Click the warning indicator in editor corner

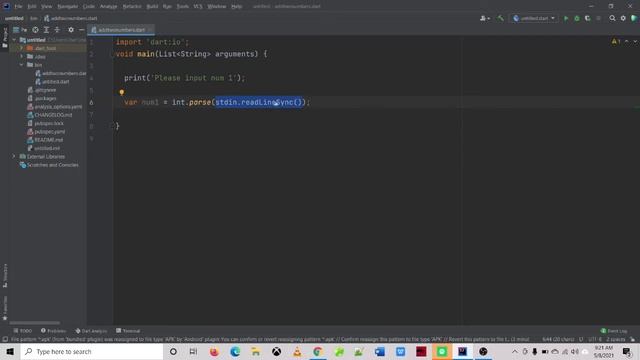pyautogui.click(x=616, y=42)
